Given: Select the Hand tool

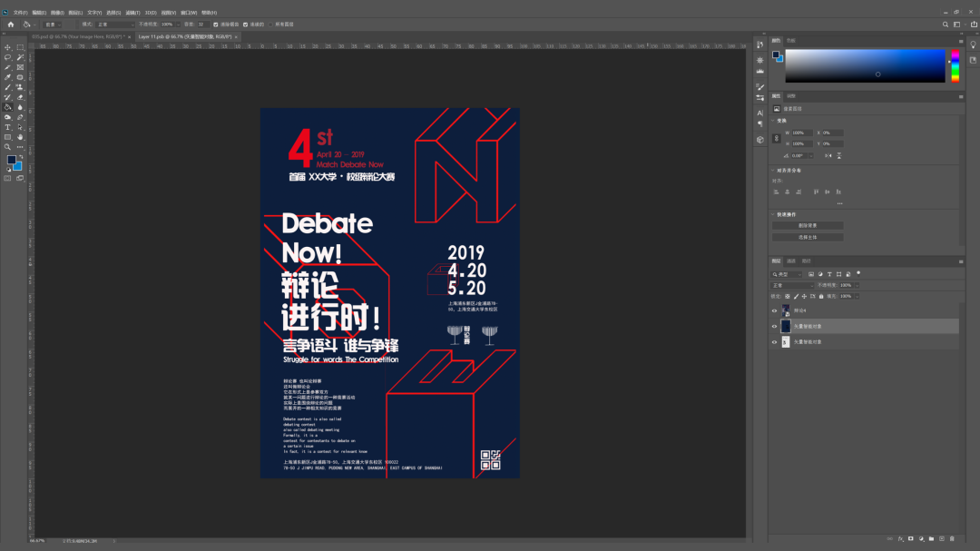Looking at the screenshot, I should click(20, 137).
